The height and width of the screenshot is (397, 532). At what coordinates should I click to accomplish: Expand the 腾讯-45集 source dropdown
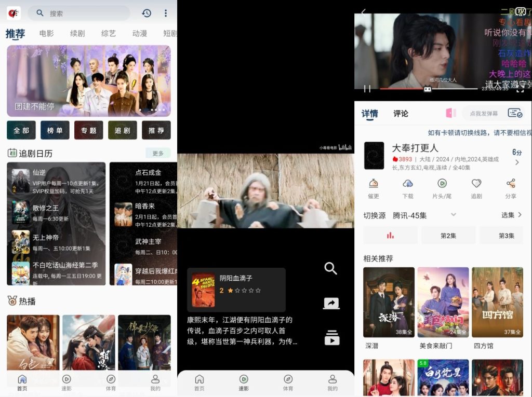tap(453, 215)
